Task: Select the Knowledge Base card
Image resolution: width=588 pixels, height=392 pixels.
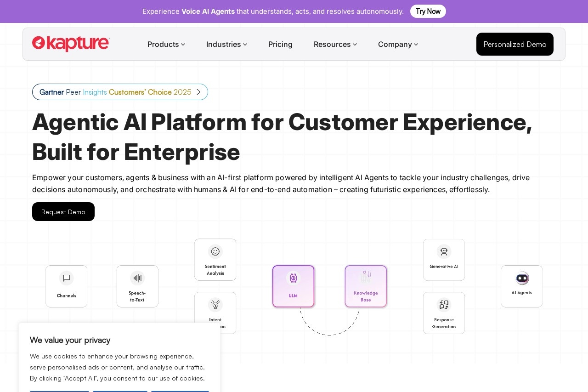Action: 366,286
